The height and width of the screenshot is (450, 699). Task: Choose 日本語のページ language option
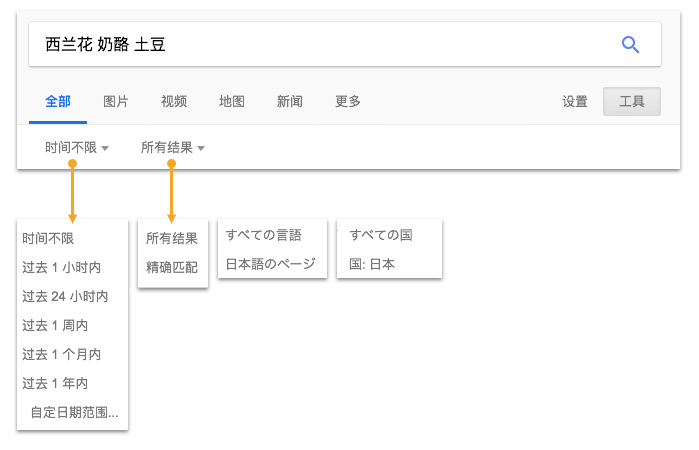(x=270, y=264)
